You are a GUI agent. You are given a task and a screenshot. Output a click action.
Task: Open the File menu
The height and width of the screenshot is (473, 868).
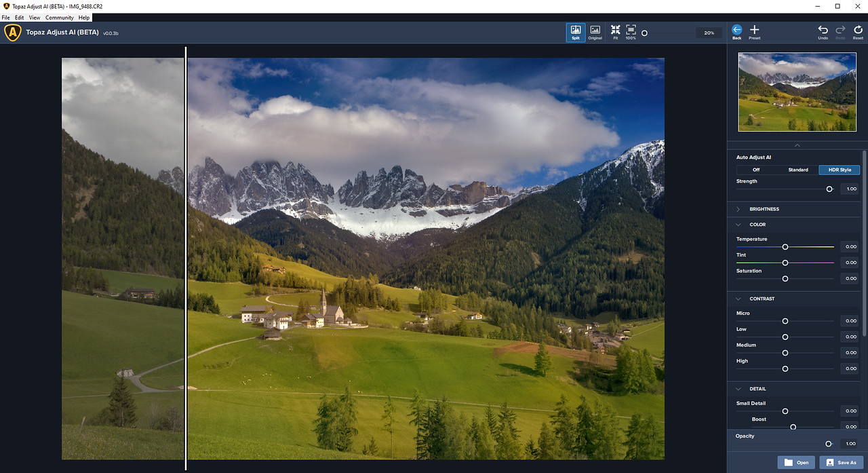[5, 18]
